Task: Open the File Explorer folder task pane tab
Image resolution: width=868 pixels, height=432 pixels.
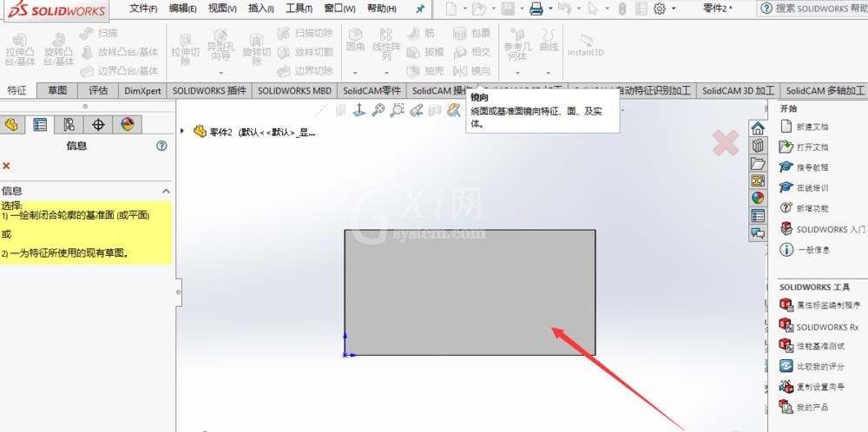Action: (x=757, y=164)
